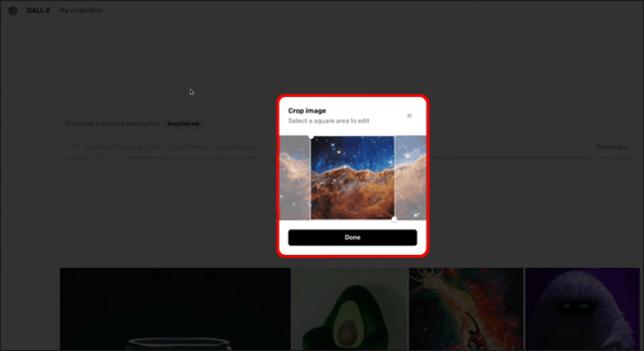This screenshot has width=644, height=351.
Task: Click 'Select a square area to edit' text
Action: click(x=329, y=121)
